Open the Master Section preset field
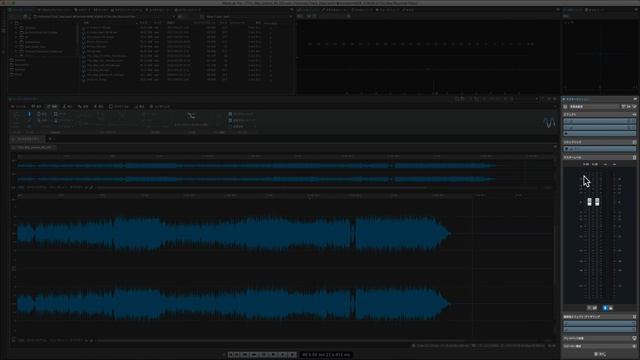This screenshot has height=360, width=640. pos(594,107)
